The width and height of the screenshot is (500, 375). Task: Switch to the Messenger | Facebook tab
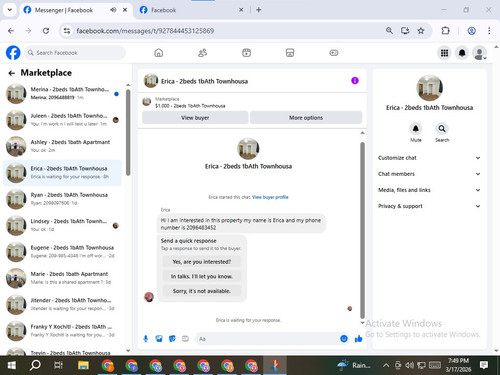point(75,10)
